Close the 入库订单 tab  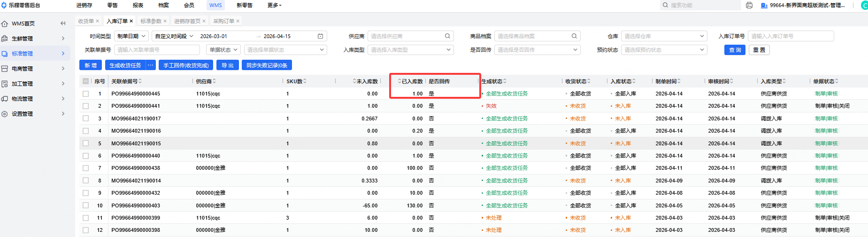tap(131, 21)
